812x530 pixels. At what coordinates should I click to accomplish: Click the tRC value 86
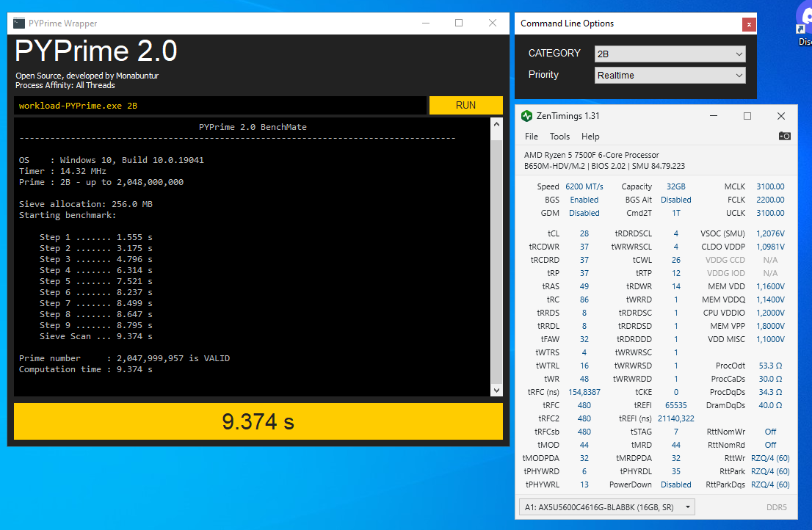tap(584, 300)
